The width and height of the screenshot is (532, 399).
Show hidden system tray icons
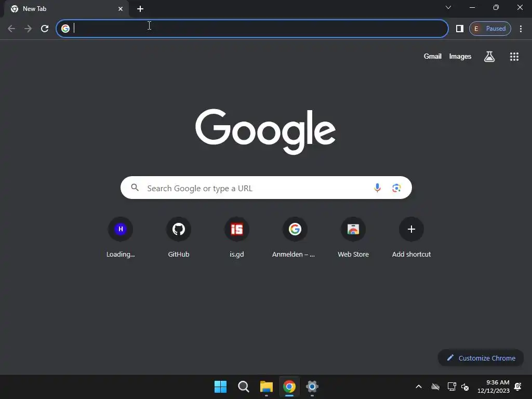coord(419,387)
